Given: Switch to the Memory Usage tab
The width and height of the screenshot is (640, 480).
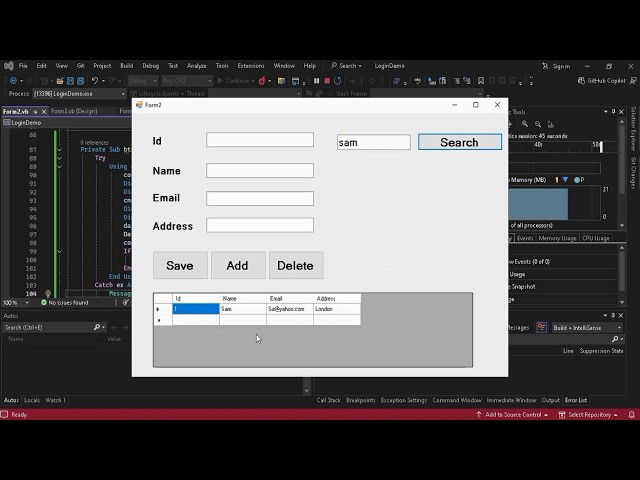Looking at the screenshot, I should pyautogui.click(x=557, y=238).
